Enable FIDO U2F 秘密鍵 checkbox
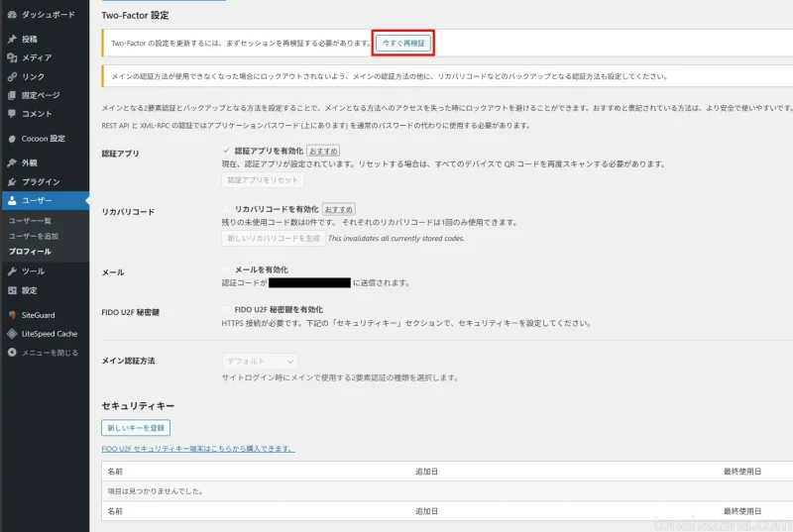 click(227, 310)
